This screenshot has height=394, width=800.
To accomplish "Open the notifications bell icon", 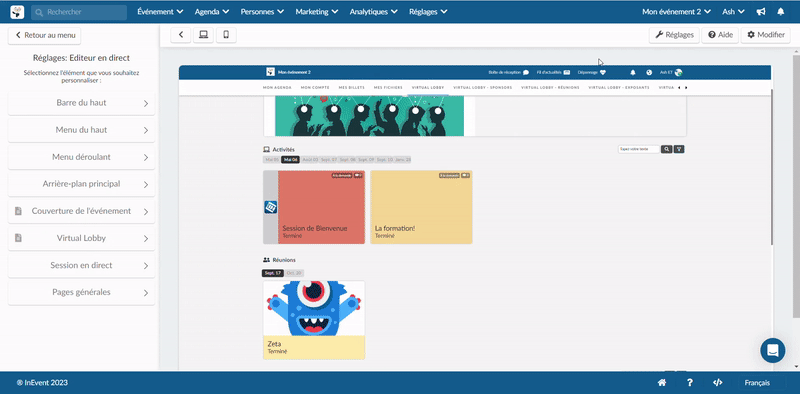I will 781,11.
